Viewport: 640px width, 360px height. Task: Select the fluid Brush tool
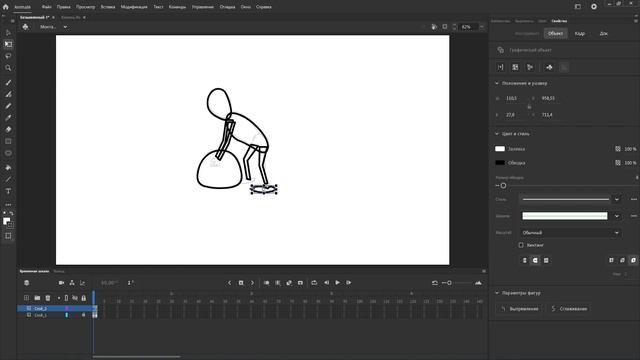point(8,82)
